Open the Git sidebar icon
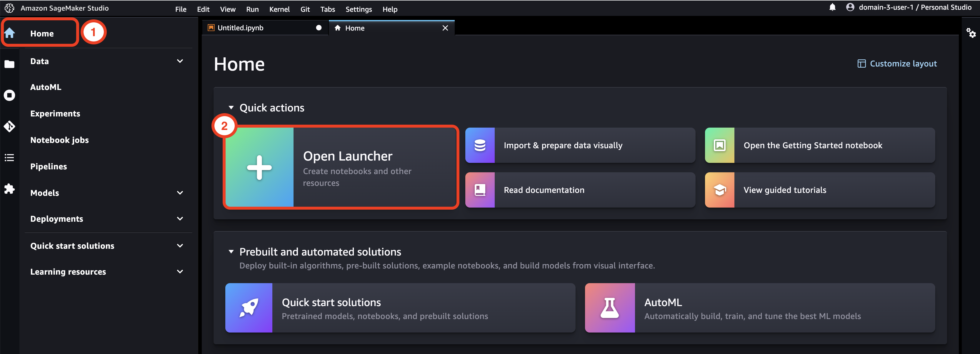 (x=9, y=126)
